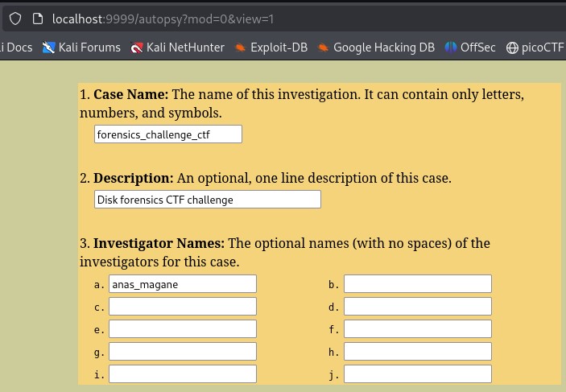This screenshot has height=392, width=566.
Task: Click the Kali NetHunter bookmark icon
Action: pos(137,47)
